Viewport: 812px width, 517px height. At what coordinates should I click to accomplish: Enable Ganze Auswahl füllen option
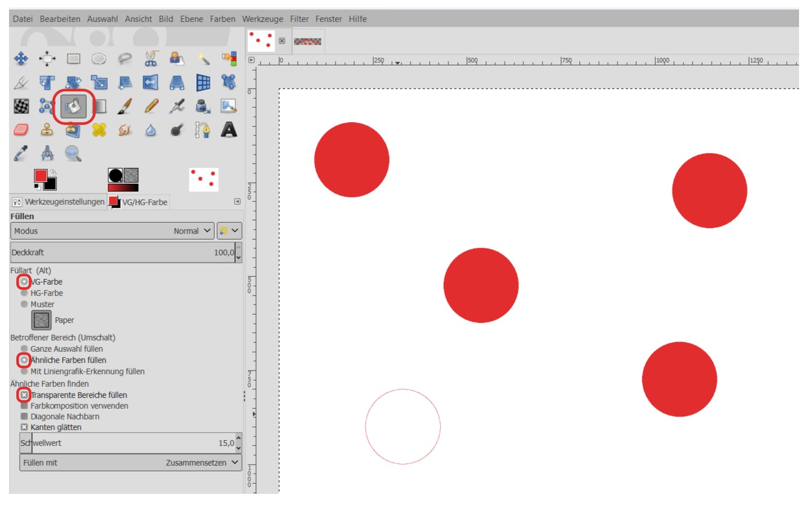pos(24,349)
